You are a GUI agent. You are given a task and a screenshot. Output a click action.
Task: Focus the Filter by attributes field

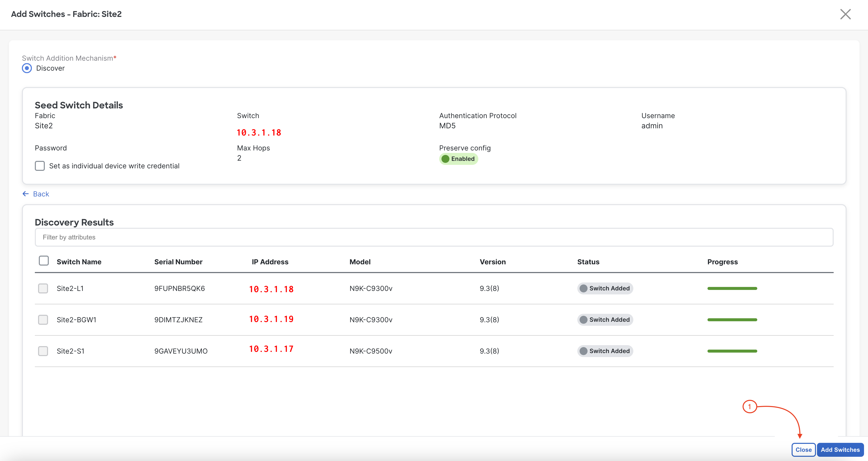click(x=434, y=237)
